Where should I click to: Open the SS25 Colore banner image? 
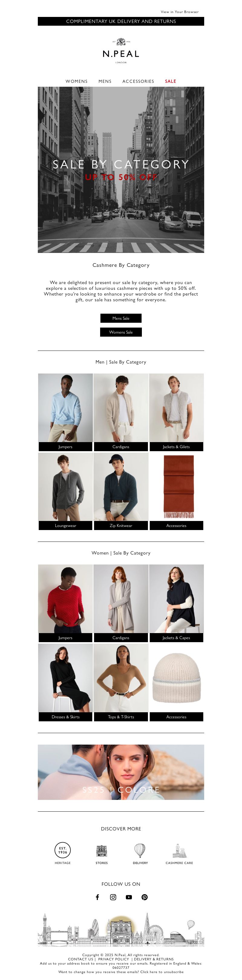coord(121,772)
